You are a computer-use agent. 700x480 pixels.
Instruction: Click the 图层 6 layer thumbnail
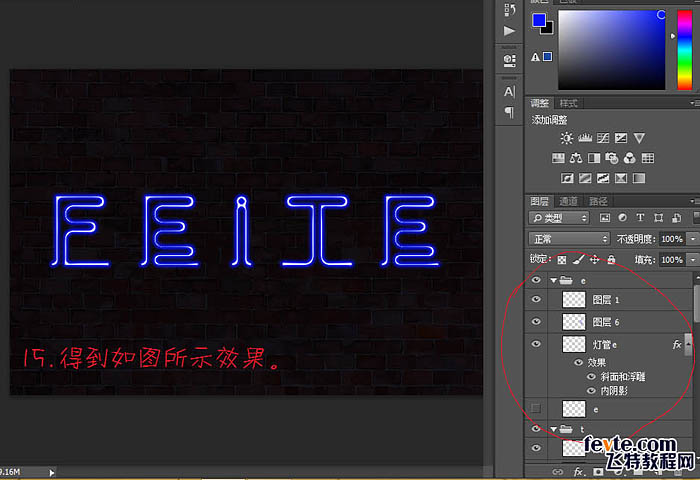pyautogui.click(x=574, y=321)
